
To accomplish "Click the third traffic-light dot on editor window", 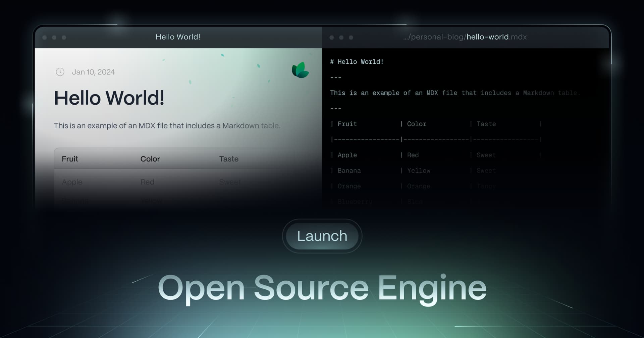I will pos(351,38).
